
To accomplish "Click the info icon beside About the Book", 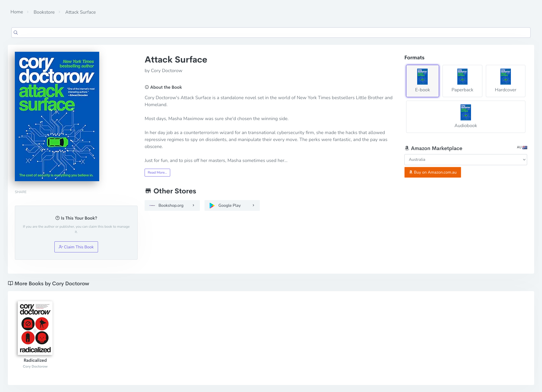I will pyautogui.click(x=146, y=87).
